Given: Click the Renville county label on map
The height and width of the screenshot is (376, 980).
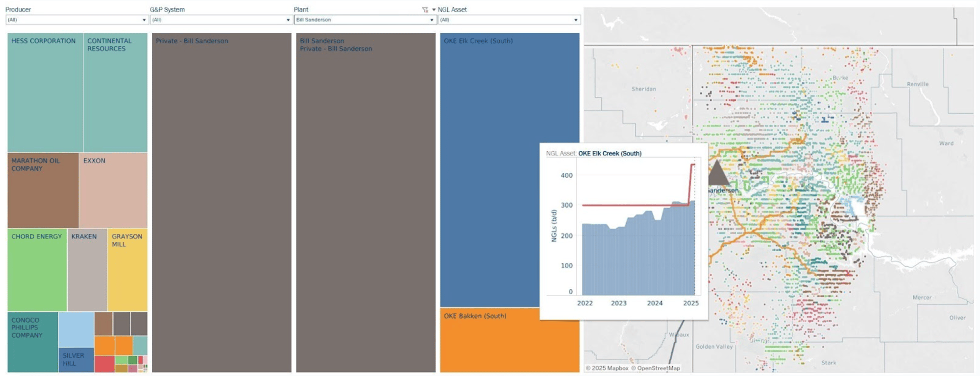Looking at the screenshot, I should coord(917,84).
